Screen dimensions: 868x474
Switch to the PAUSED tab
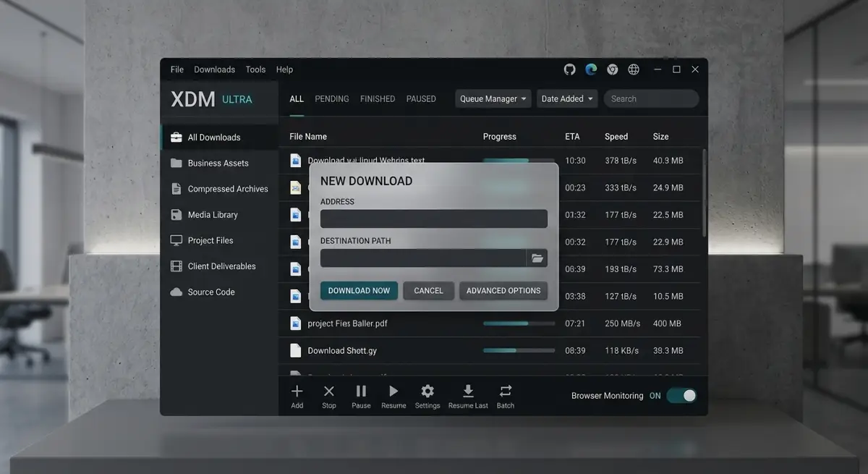421,99
